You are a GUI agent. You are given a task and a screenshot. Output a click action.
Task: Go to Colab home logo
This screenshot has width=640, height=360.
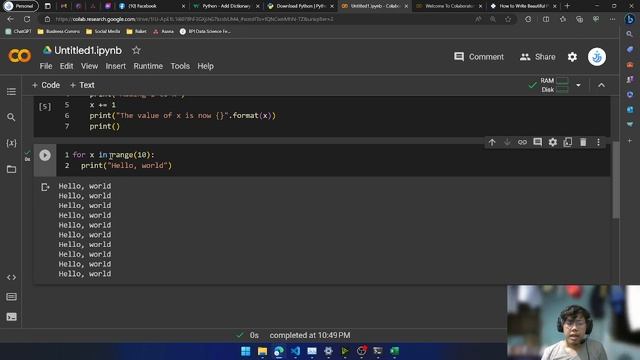[x=19, y=56]
